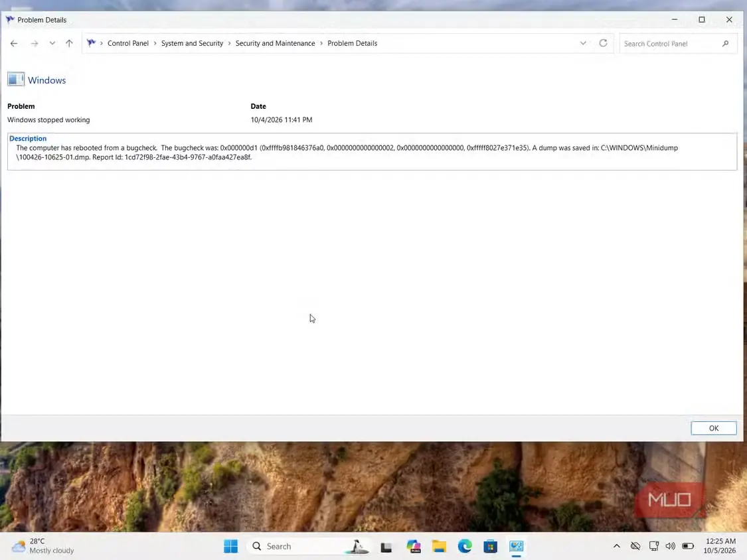Go back with the Back arrow

tap(14, 43)
